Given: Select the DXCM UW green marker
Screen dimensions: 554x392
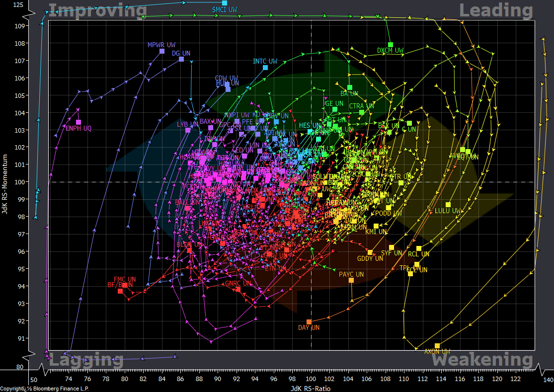Looking at the screenshot, I should point(391,45).
